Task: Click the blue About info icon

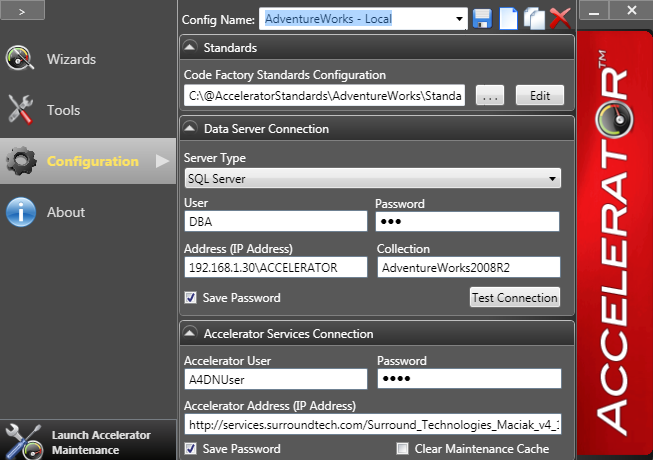Action: pyautogui.click(x=21, y=212)
